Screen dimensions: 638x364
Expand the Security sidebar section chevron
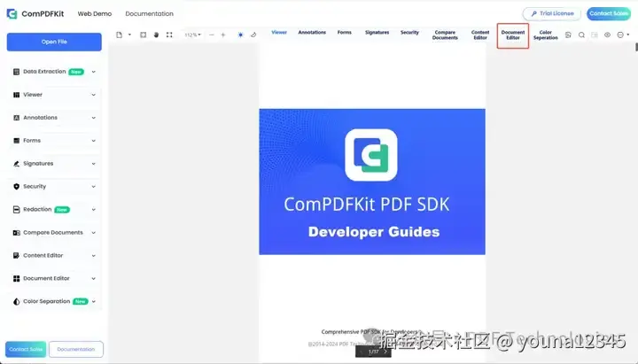click(94, 187)
